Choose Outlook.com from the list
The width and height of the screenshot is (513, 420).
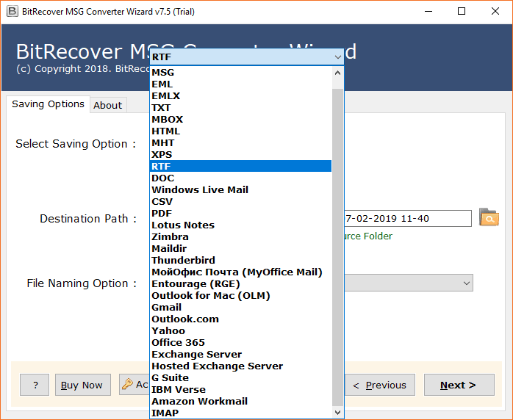[240, 319]
